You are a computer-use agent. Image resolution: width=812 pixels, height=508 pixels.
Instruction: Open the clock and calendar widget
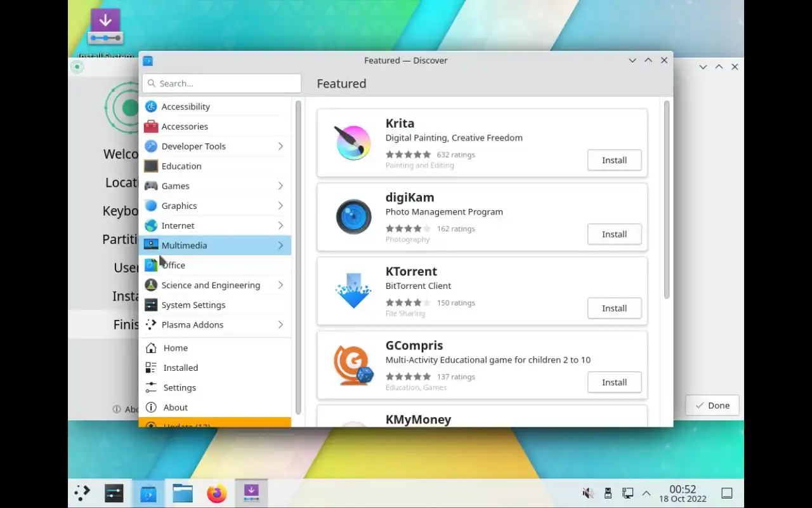pyautogui.click(x=683, y=493)
